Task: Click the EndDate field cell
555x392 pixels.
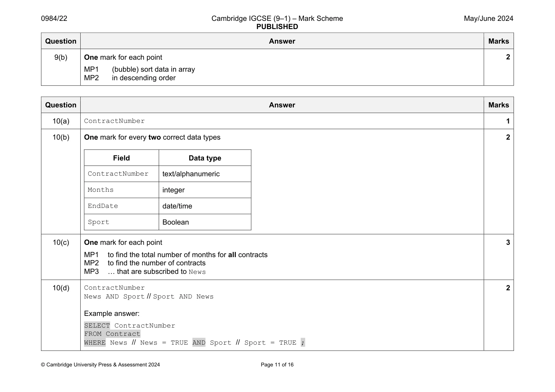Action: [x=121, y=206]
